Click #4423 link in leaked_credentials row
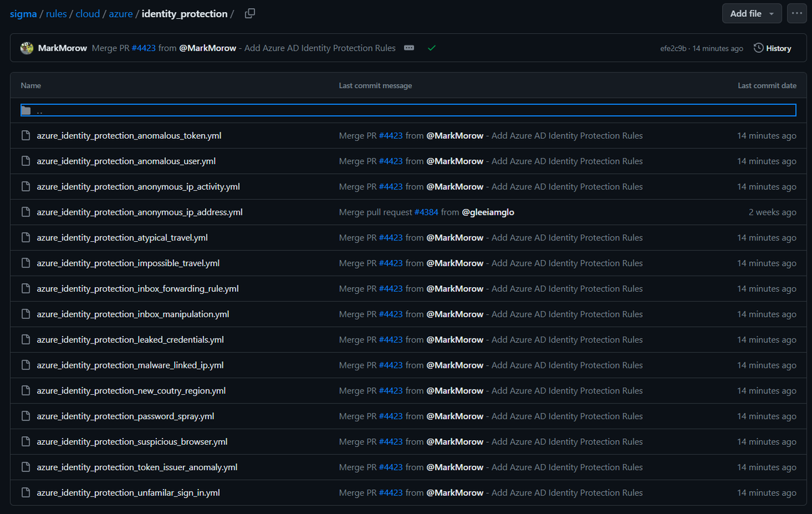The height and width of the screenshot is (514, 812). pos(391,339)
